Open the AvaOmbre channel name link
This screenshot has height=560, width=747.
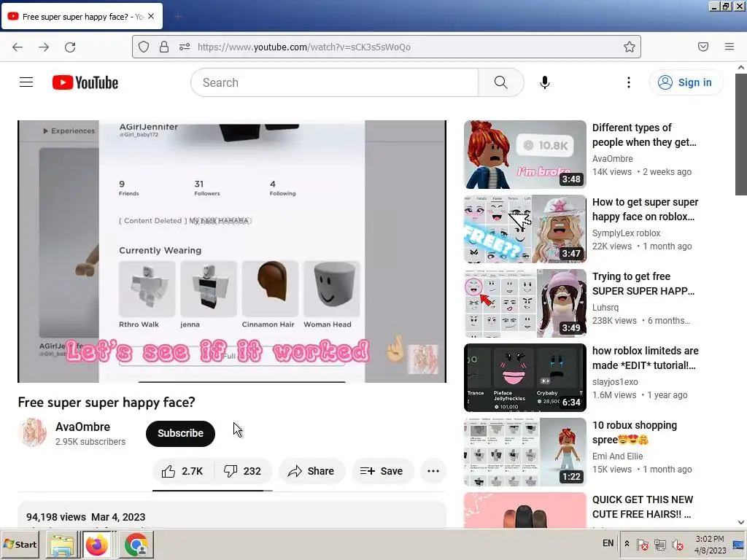[x=82, y=427]
